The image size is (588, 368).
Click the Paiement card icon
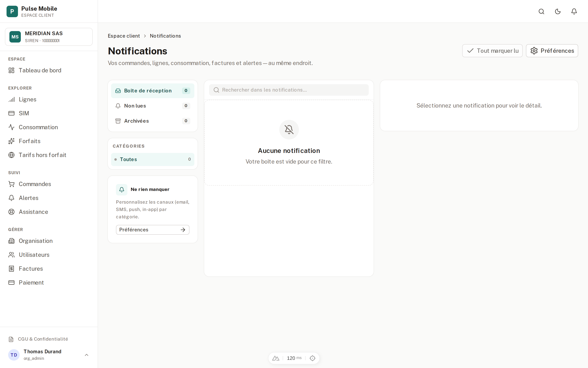(11, 282)
